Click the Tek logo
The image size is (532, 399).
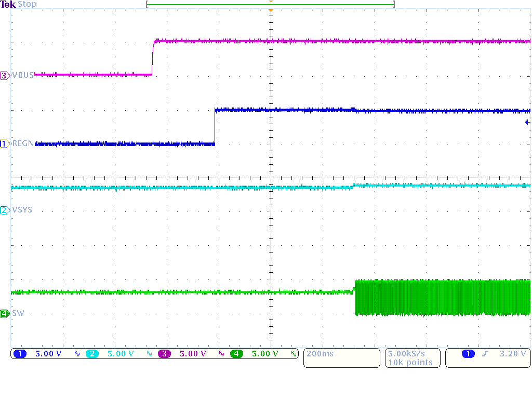(x=8, y=4)
